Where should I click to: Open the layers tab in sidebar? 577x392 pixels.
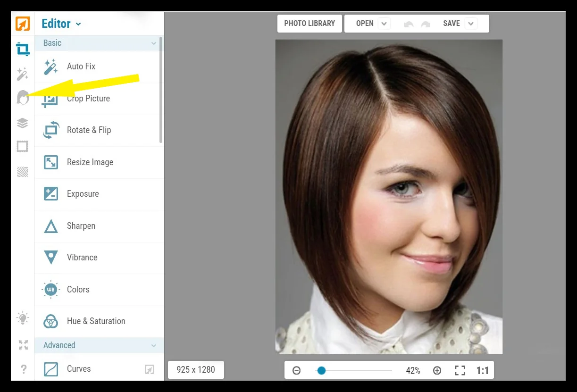tap(23, 123)
